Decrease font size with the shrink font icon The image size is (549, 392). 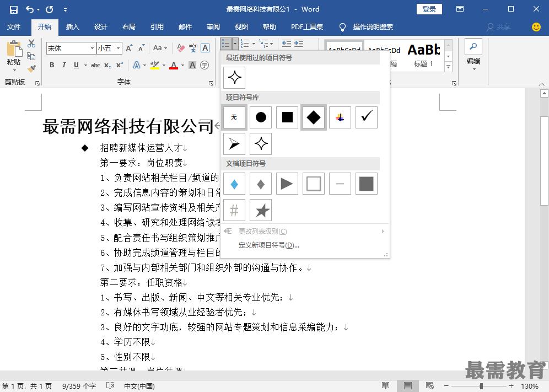142,48
